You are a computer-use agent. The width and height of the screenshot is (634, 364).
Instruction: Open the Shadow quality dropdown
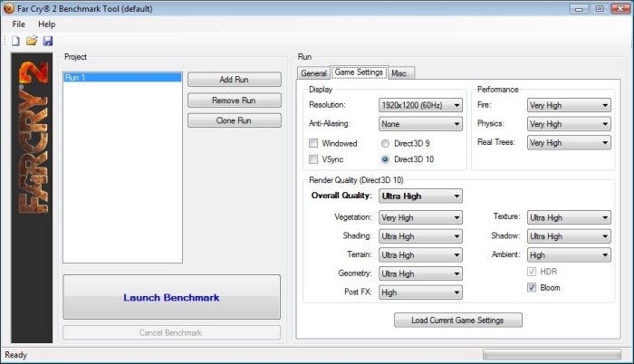pos(569,236)
